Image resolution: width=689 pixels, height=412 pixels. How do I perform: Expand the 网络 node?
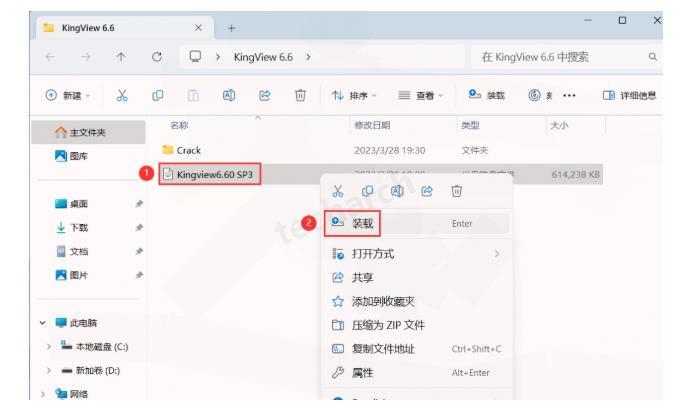tap(43, 394)
